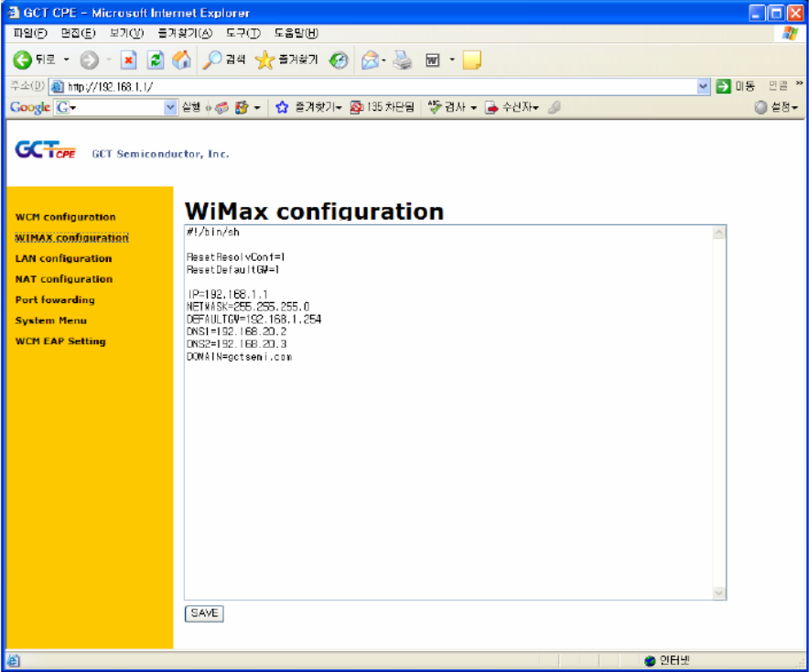Click the spell check ABC icon
This screenshot has width=809, height=672.
pyautogui.click(x=435, y=107)
